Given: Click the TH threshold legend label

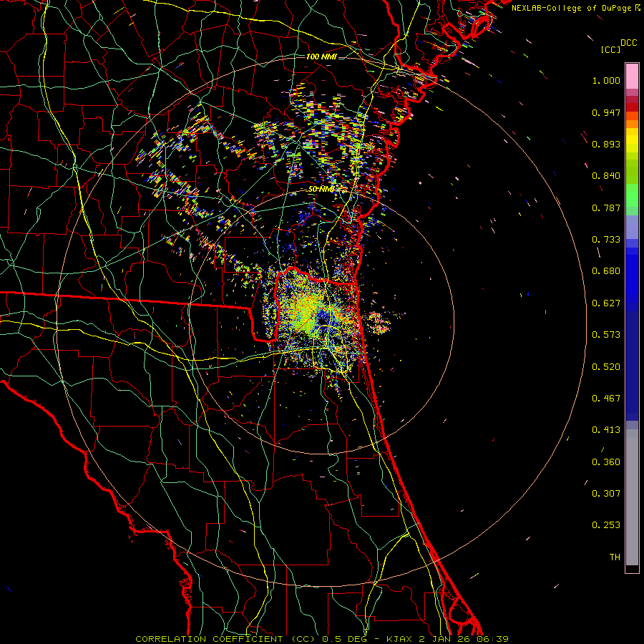Looking at the screenshot, I should (615, 557).
